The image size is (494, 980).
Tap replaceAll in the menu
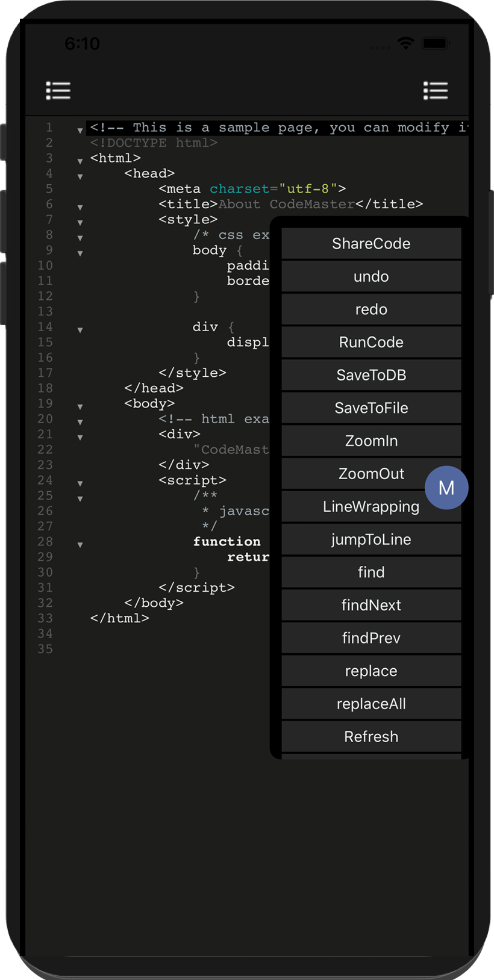(x=371, y=704)
